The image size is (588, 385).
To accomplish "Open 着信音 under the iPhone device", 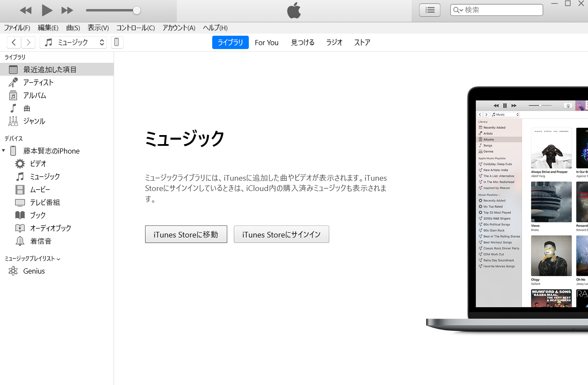I will (x=57, y=241).
